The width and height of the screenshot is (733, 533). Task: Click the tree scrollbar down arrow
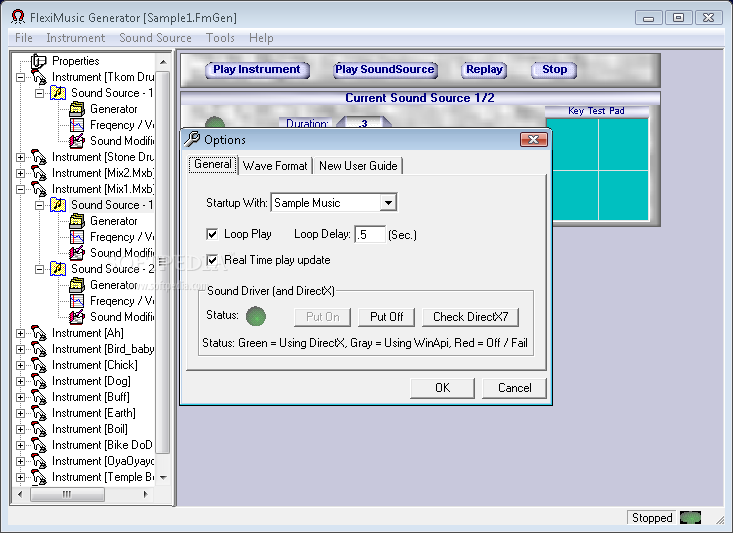pyautogui.click(x=163, y=478)
